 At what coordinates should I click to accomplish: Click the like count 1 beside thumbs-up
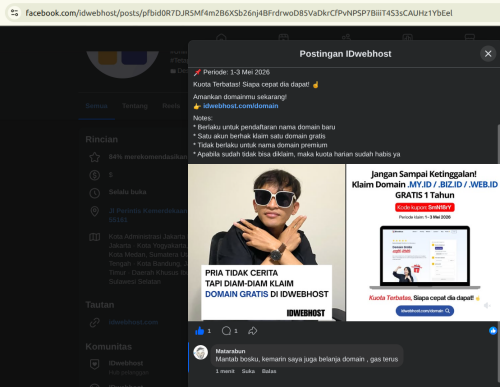click(209, 331)
